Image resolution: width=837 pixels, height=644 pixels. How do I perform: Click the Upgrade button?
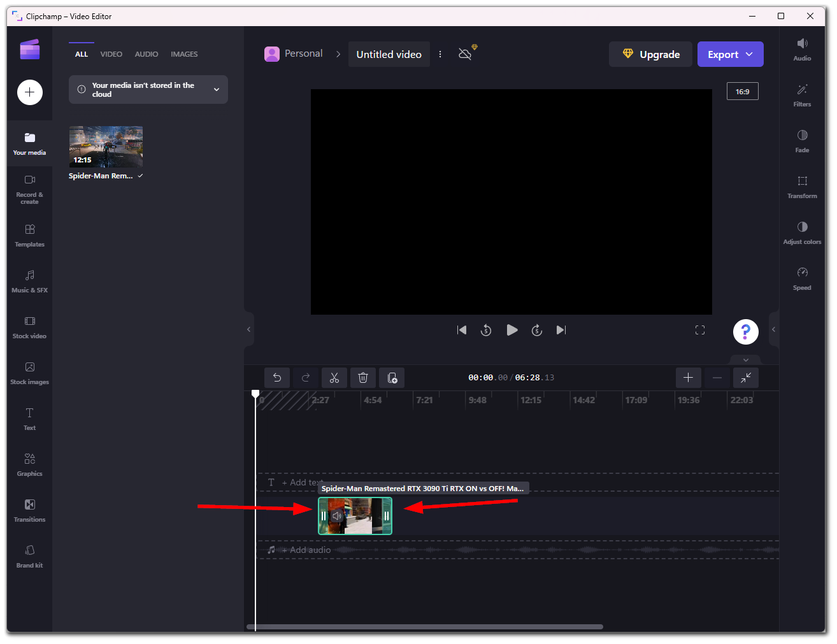click(x=650, y=54)
